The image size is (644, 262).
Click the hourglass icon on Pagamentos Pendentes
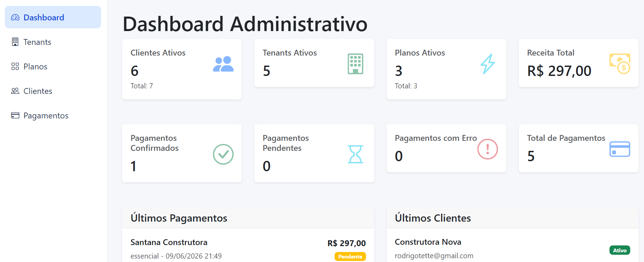coord(355,154)
